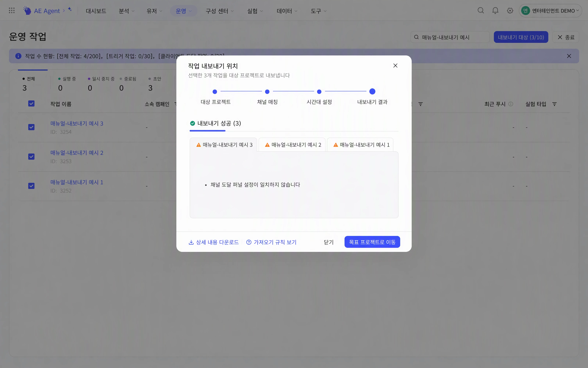
Task: Open 가져오기 규칙 보기 link
Action: pyautogui.click(x=271, y=242)
